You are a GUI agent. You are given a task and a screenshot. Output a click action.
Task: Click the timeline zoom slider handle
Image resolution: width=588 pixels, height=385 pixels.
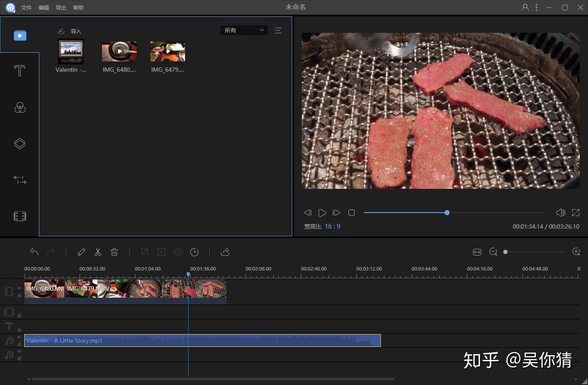[x=505, y=252]
